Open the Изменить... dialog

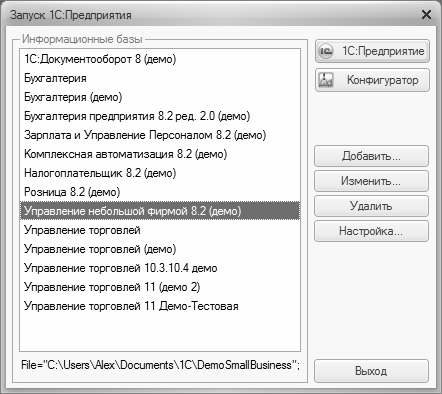[371, 181]
